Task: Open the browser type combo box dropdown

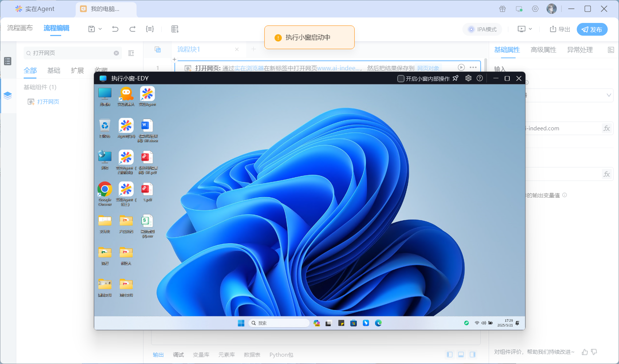Action: (x=608, y=95)
